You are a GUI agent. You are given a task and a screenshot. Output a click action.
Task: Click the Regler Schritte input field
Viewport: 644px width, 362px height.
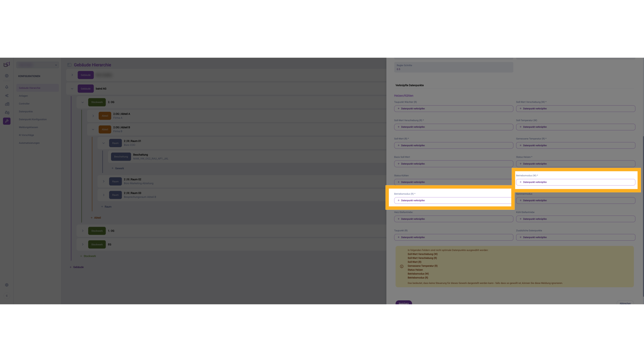click(x=453, y=67)
